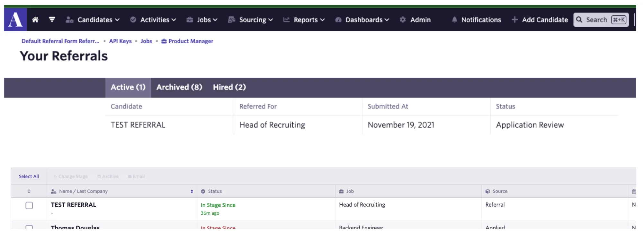The width and height of the screenshot is (644, 240).
Task: Open TEST REFERRAL candidate in list
Action: coord(74,205)
